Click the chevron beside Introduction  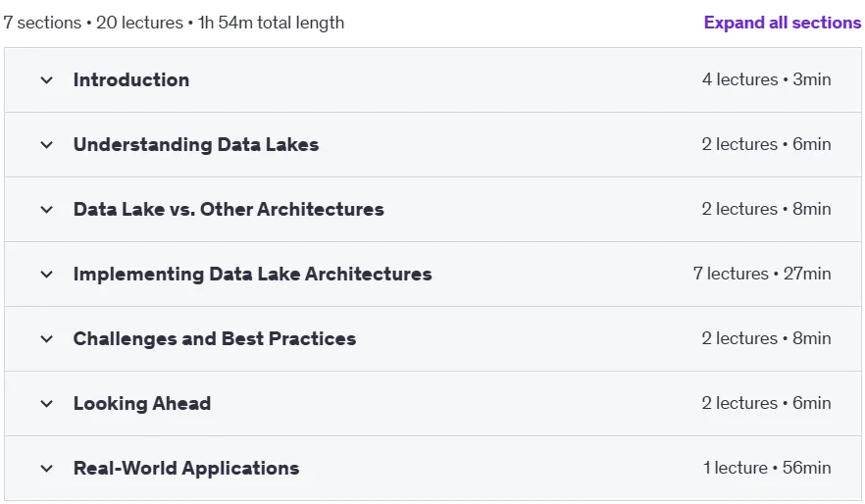(x=47, y=80)
